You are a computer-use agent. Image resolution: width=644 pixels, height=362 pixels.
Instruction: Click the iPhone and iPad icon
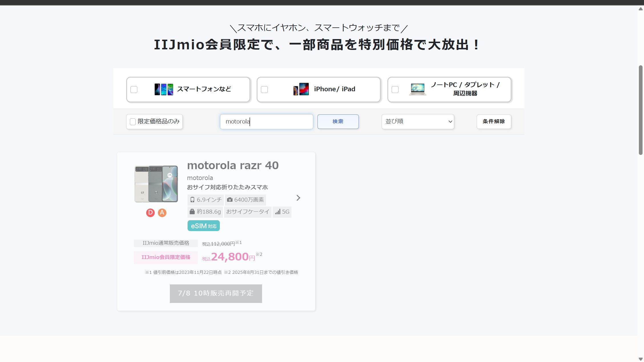click(301, 89)
